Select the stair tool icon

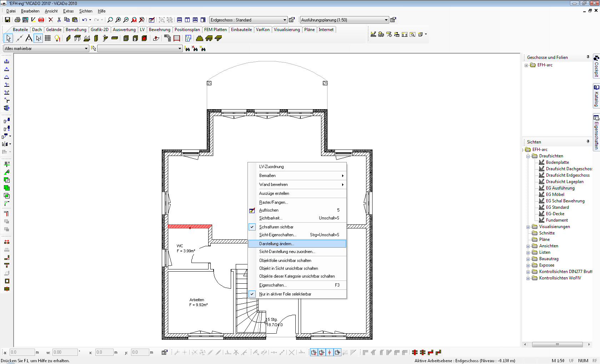click(167, 38)
